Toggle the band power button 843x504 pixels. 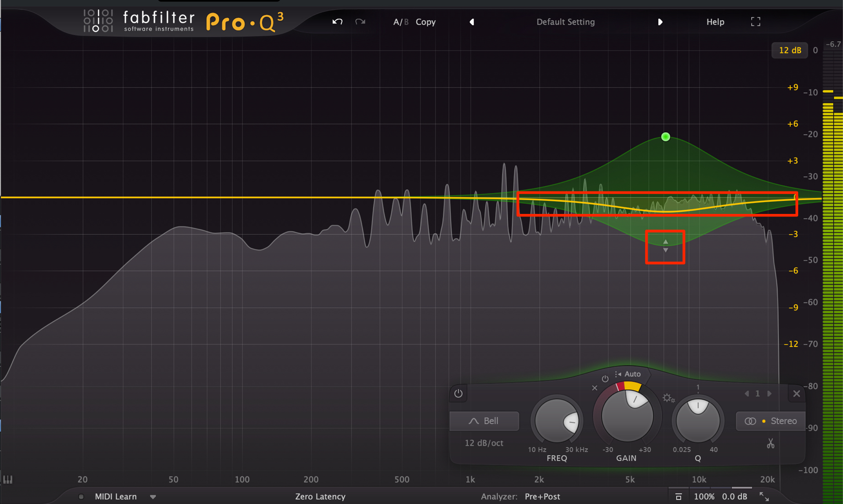coord(458,393)
